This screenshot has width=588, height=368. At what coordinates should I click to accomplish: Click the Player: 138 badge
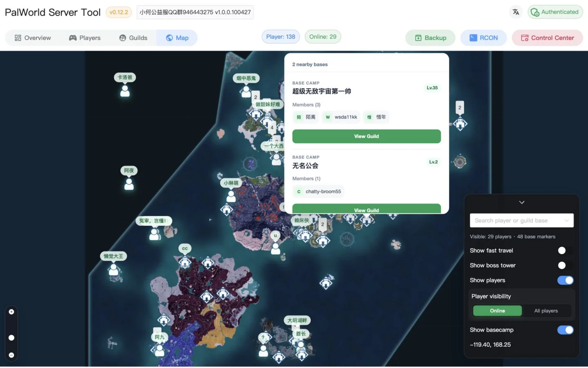click(281, 37)
